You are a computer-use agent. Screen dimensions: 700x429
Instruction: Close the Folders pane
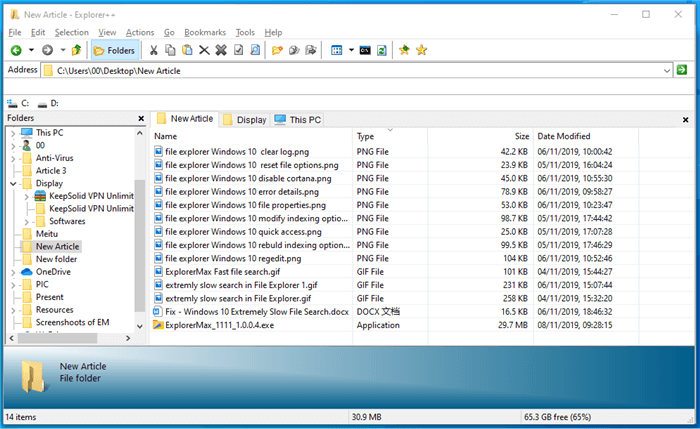[141, 118]
